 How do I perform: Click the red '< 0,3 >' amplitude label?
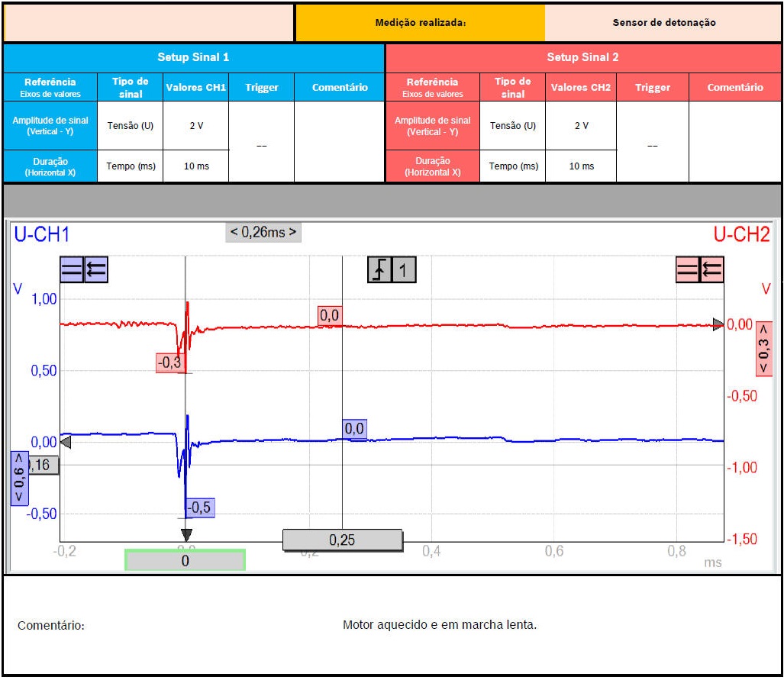[x=763, y=349]
